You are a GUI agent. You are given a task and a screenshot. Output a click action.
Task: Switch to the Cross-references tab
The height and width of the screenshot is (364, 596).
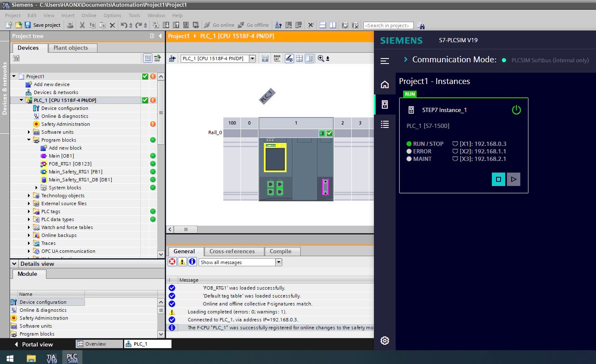pyautogui.click(x=232, y=251)
